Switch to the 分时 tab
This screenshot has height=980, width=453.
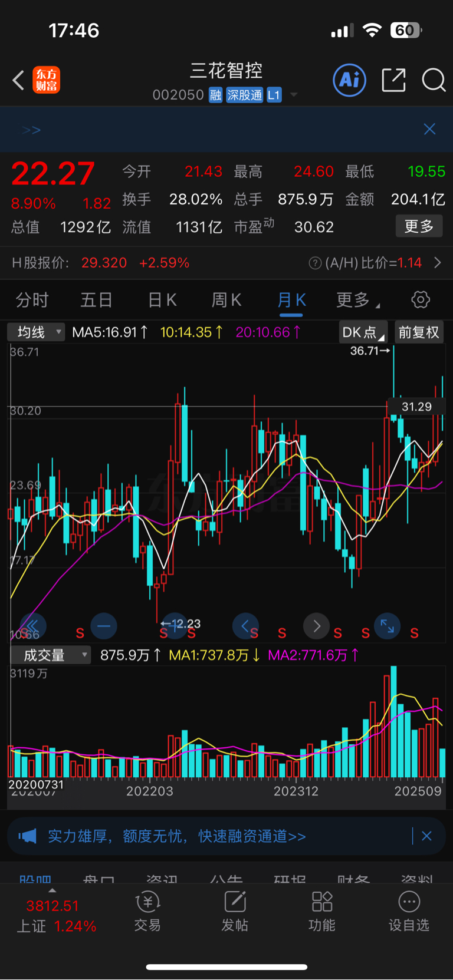tap(32, 300)
